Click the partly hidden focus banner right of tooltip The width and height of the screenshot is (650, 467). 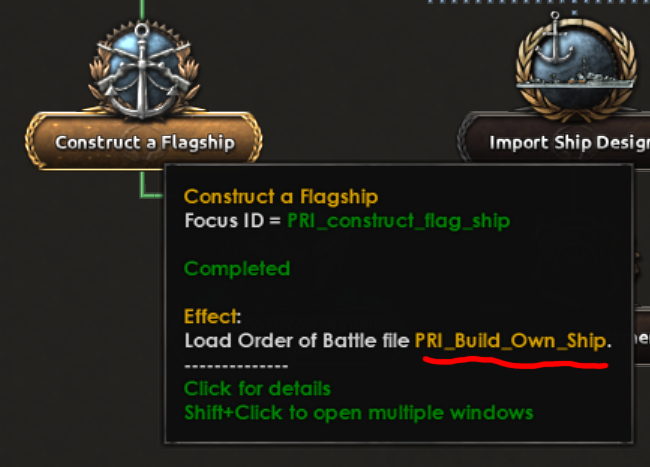pyautogui.click(x=641, y=336)
